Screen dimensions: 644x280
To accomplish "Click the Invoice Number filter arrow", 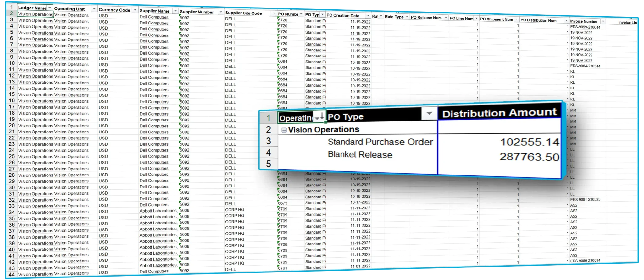I will [603, 21].
